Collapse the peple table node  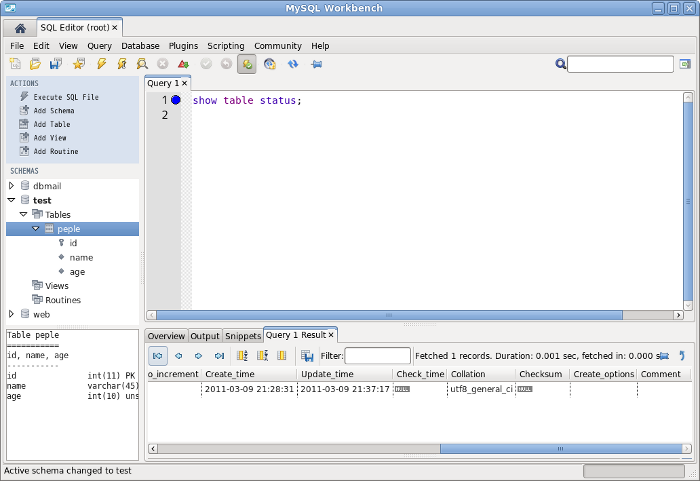coord(36,229)
